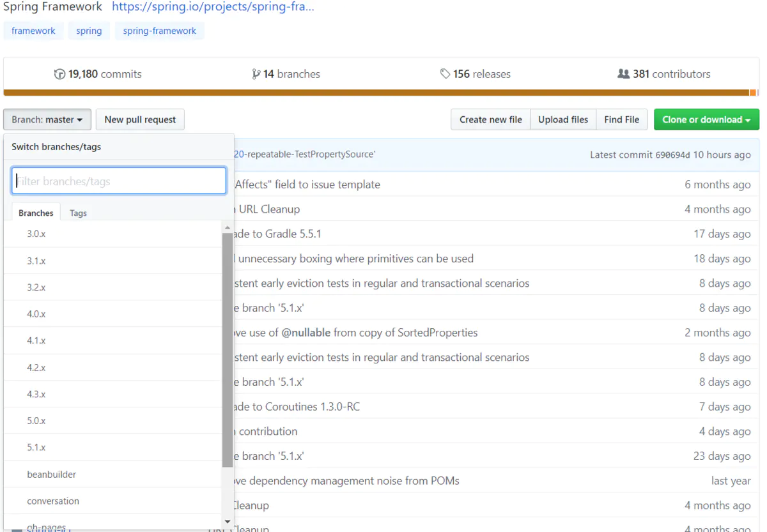Viewport: 767px width, 532px height.
Task: Open the Coroutines 1.3.0-RC commit message
Action: tap(297, 407)
